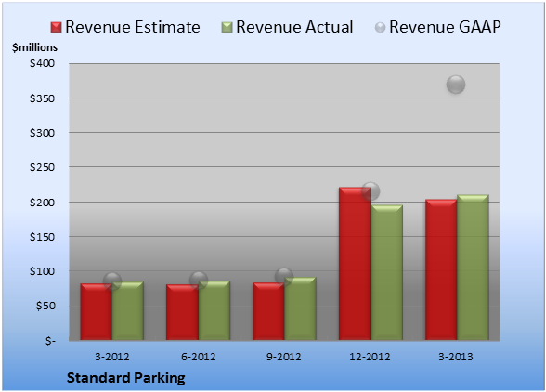
Task: Click the GAAP sphere marker for 6-2012
Action: coord(199,281)
